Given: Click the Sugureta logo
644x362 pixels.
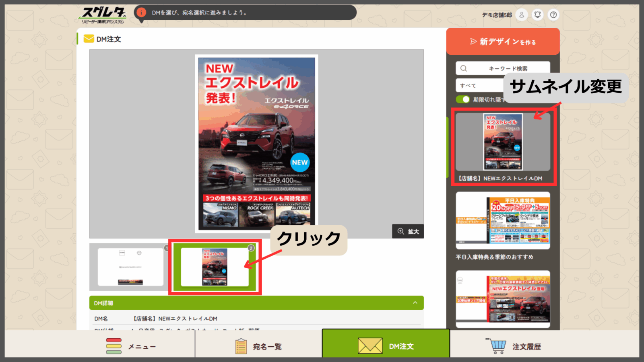Looking at the screenshot, I should pos(103,15).
